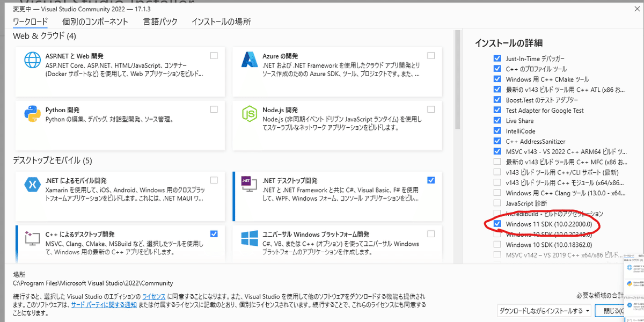The height and width of the screenshot is (322, 644).
Task: Enable the ASP.NET と Web 開発 workload checkbox
Action: coord(214,55)
